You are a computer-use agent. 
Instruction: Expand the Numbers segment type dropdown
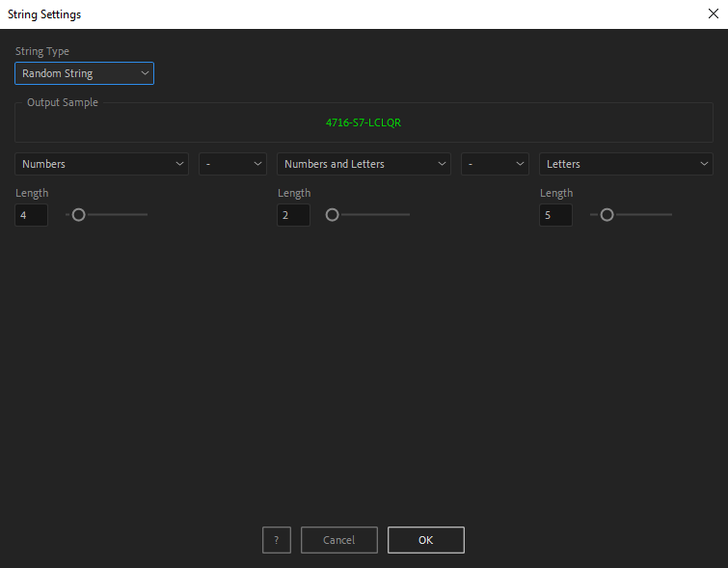[x=101, y=164]
